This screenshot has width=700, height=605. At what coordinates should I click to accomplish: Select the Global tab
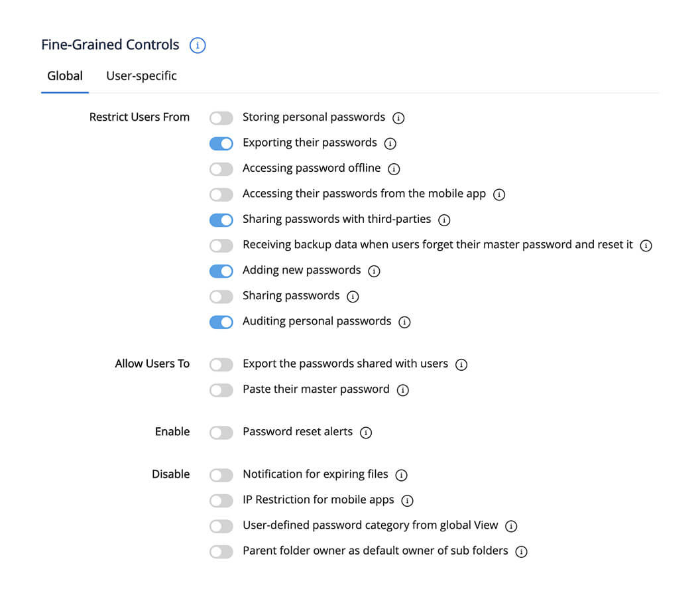coord(65,76)
